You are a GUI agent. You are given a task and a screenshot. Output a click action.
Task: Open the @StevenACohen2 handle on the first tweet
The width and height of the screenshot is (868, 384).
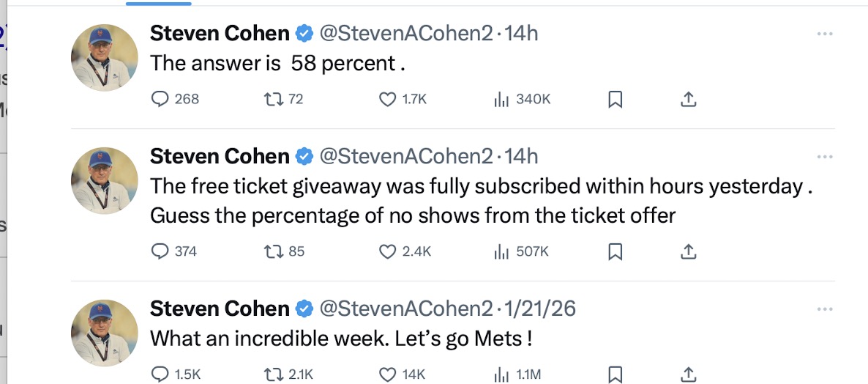click(x=406, y=33)
